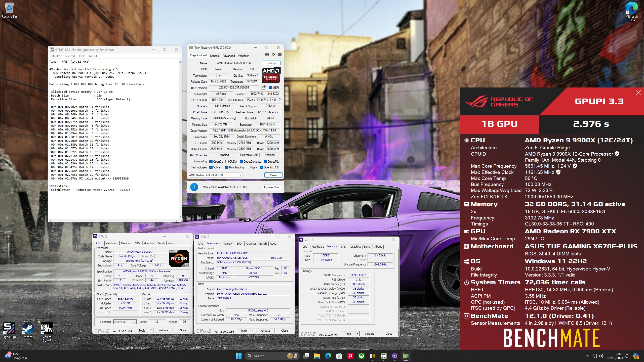This screenshot has width=644, height=362.
Task: Close the BenchMate result overlay with X
Action: click(638, 93)
